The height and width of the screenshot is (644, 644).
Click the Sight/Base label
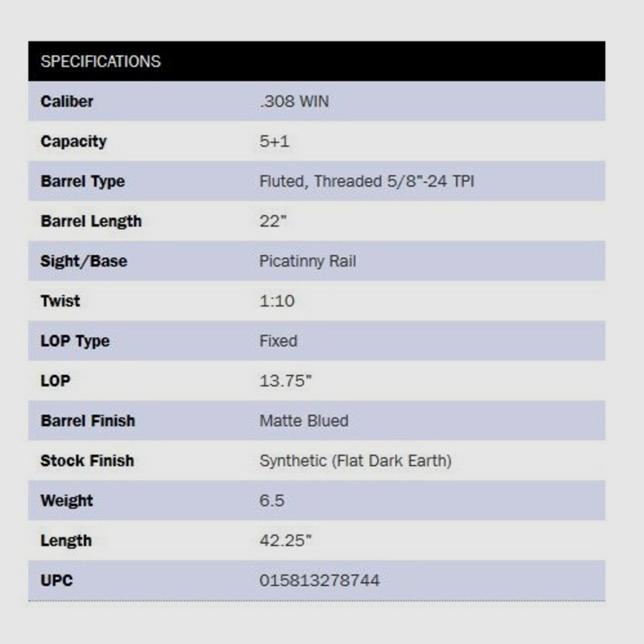[x=84, y=261]
